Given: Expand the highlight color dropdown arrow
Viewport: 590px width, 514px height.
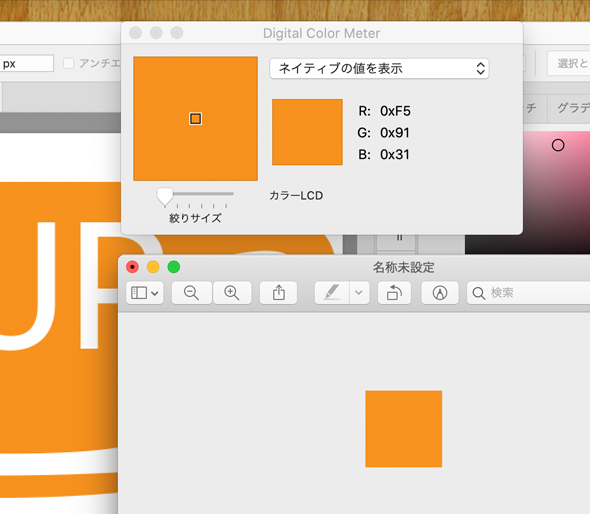Looking at the screenshot, I should pyautogui.click(x=359, y=293).
